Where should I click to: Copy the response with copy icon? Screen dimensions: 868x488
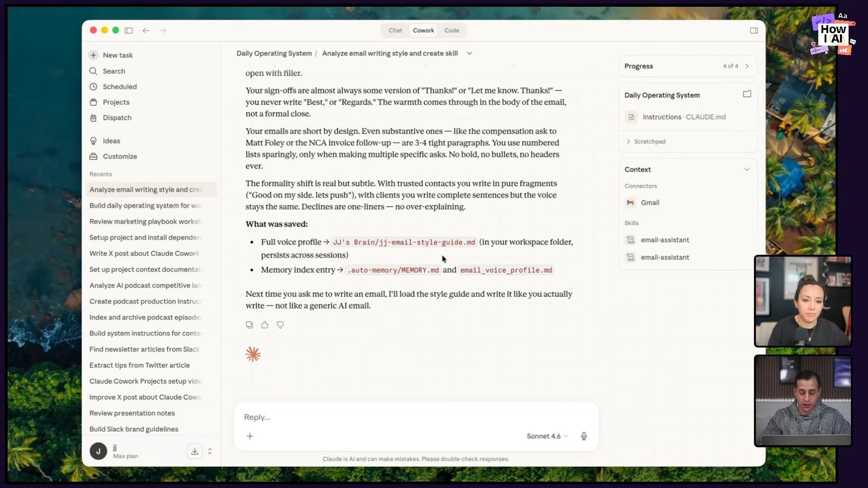coord(250,325)
